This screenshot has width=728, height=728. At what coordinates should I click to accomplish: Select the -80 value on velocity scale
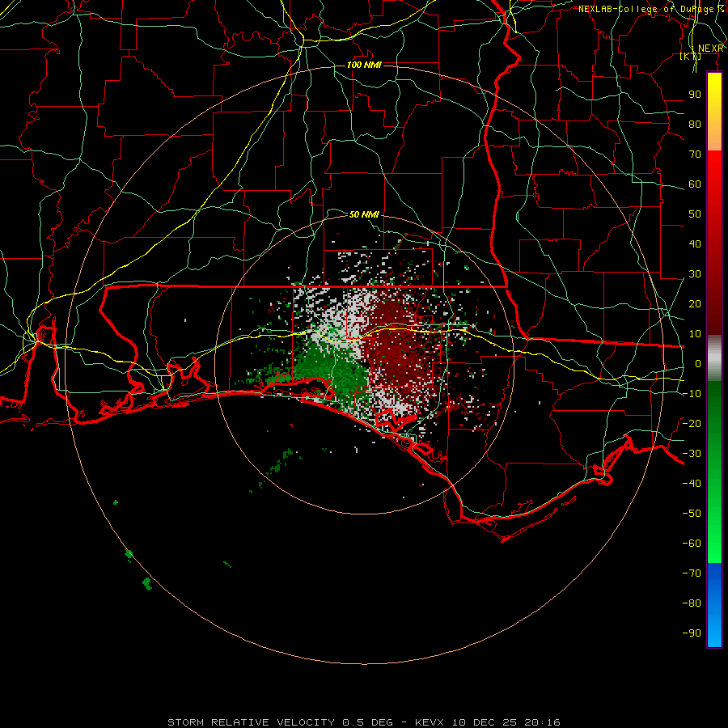pos(692,603)
